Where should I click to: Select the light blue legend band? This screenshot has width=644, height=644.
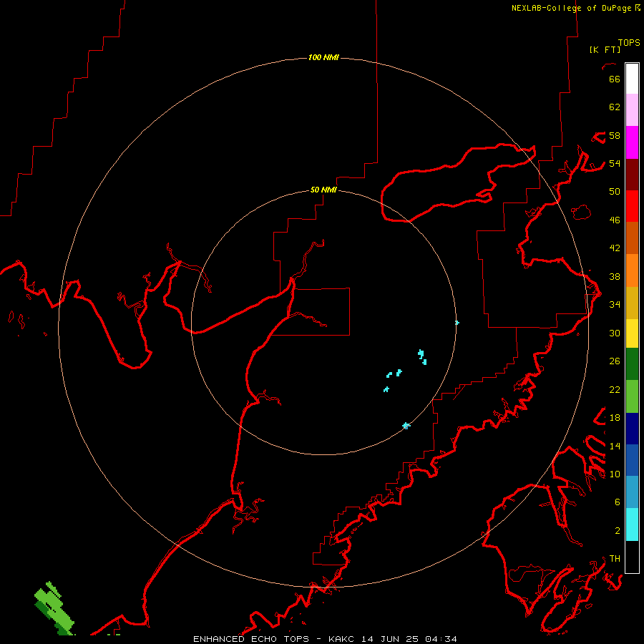pyautogui.click(x=632, y=492)
